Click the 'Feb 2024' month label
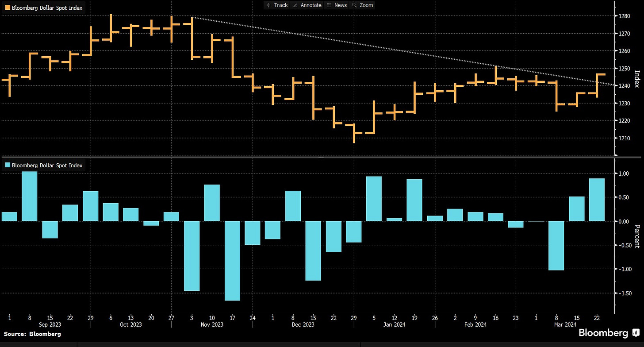Viewport: 644px width, 347px height. coord(475,324)
